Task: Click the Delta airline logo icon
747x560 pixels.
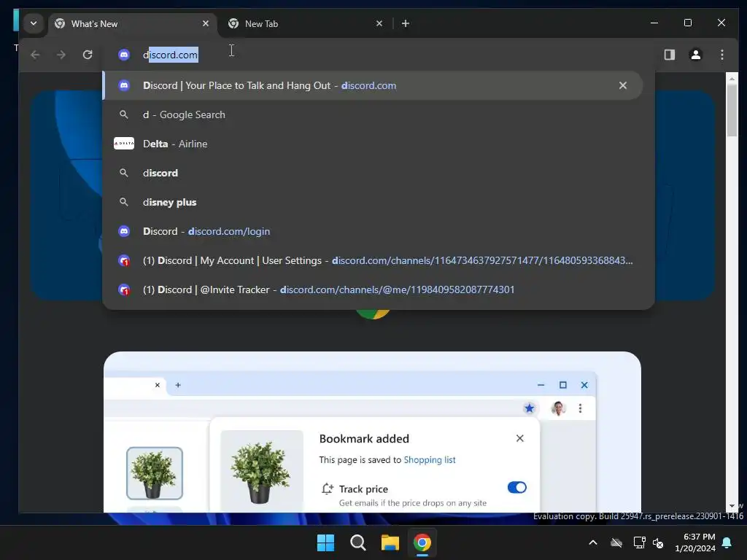Action: [x=124, y=144]
